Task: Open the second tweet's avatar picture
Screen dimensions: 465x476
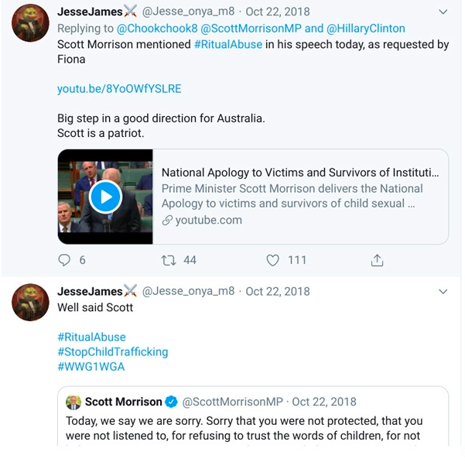Action: pyautogui.click(x=30, y=302)
